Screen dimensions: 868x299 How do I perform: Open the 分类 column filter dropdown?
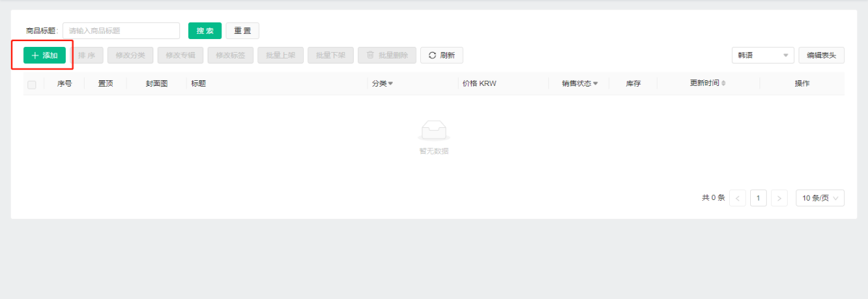[391, 84]
